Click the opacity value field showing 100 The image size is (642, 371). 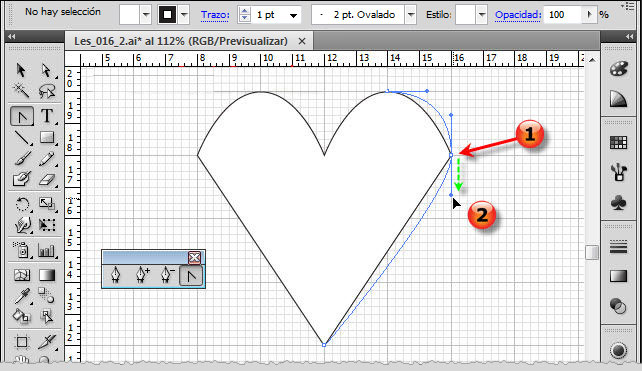coord(563,15)
